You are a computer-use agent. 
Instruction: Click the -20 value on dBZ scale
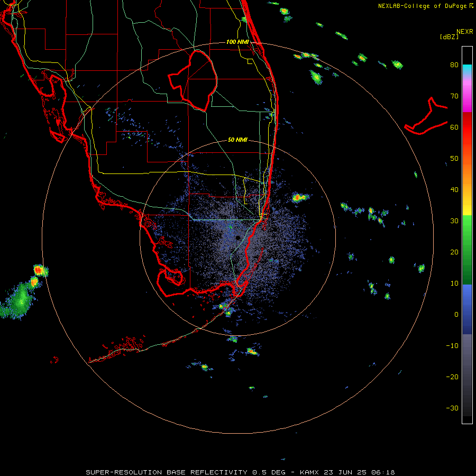pos(452,377)
